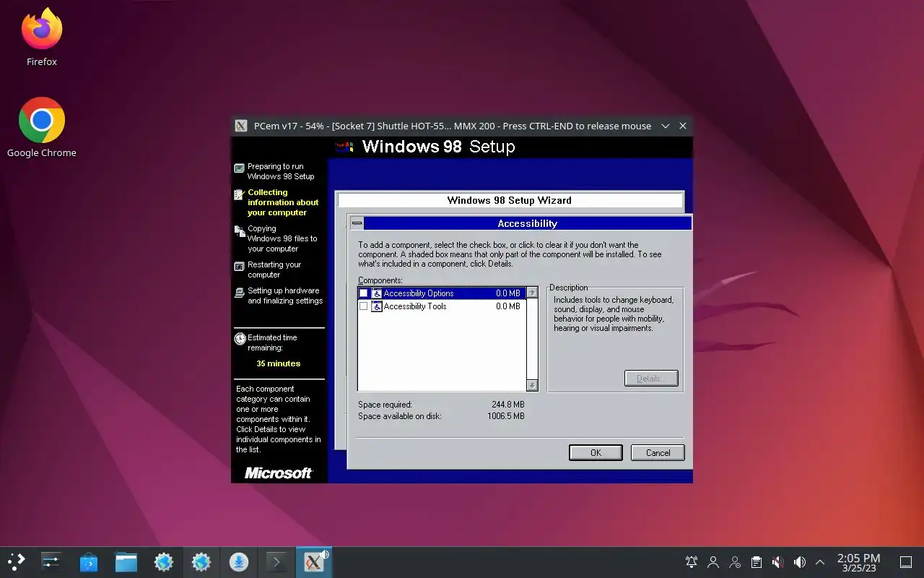Minimize the PCem window using chevron
The width and height of the screenshot is (924, 578).
(666, 126)
